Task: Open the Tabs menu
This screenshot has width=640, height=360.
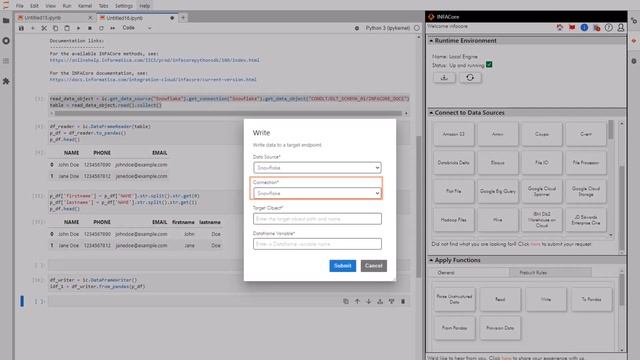Action: (103, 6)
